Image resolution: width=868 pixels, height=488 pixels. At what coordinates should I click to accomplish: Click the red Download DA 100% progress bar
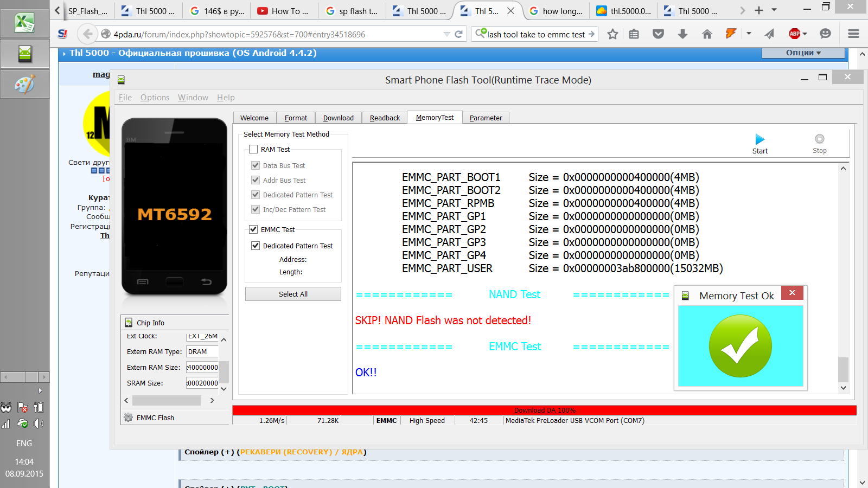(544, 410)
